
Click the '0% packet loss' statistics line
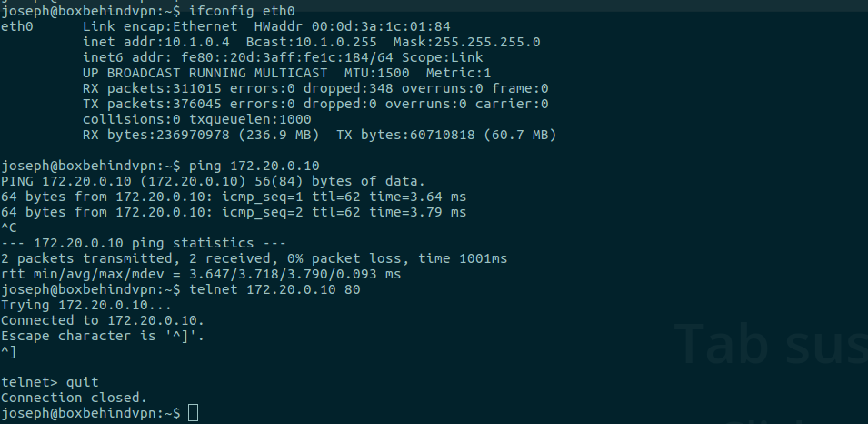254,258
